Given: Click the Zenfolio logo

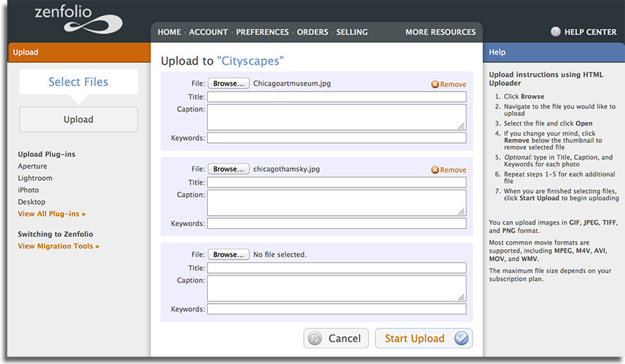Looking at the screenshot, I should [x=78, y=18].
